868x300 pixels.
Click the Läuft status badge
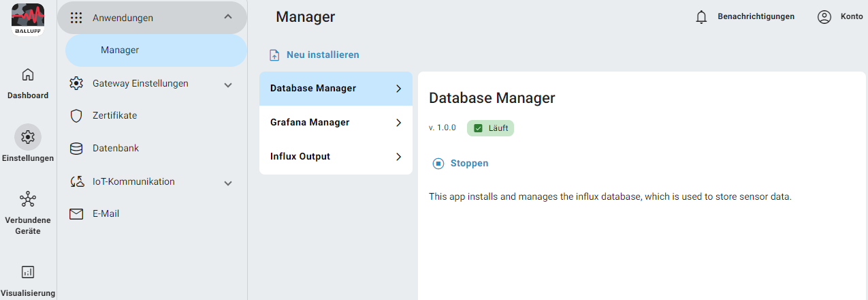pyautogui.click(x=490, y=128)
